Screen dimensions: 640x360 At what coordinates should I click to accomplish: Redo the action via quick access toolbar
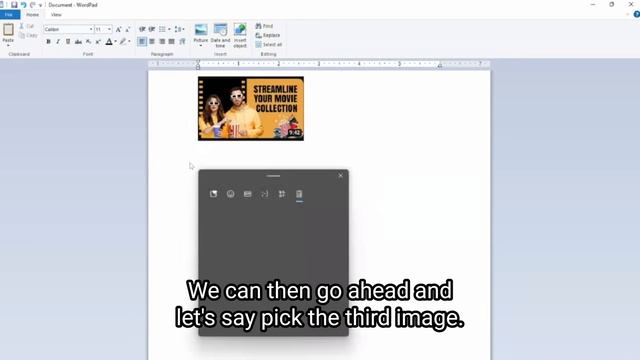pyautogui.click(x=33, y=5)
